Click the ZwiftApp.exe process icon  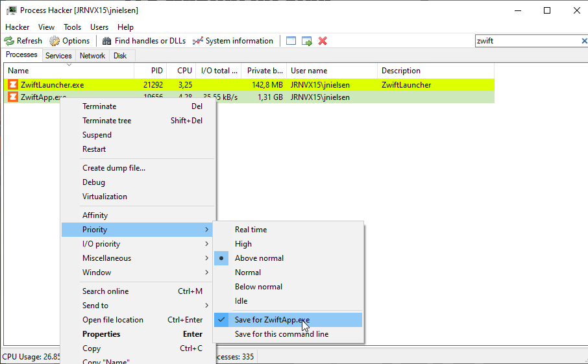(x=13, y=97)
